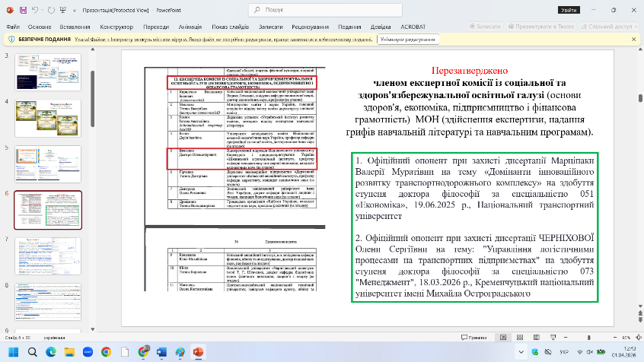Click the Save icon in the title bar
This screenshot has width=644, height=362.
24,10
